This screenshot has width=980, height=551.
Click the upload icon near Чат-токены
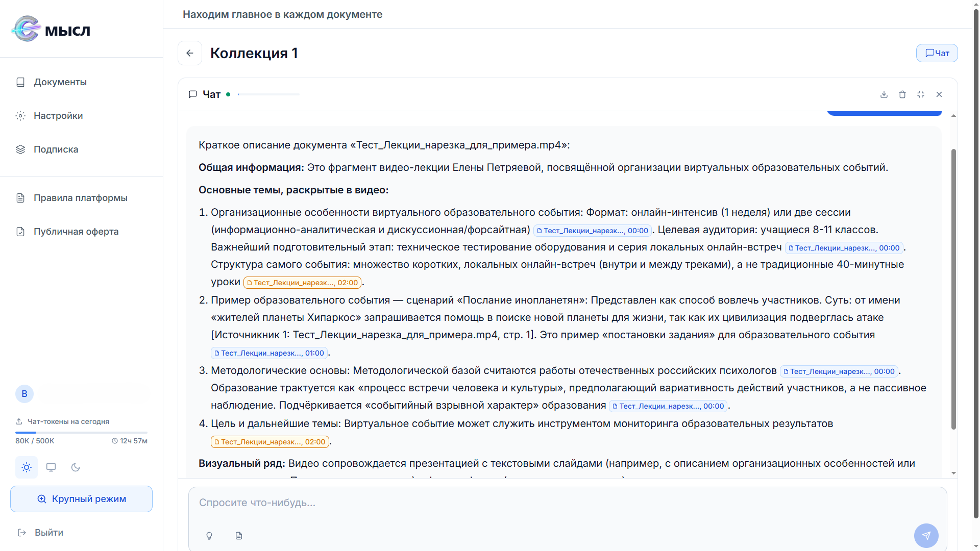(19, 421)
